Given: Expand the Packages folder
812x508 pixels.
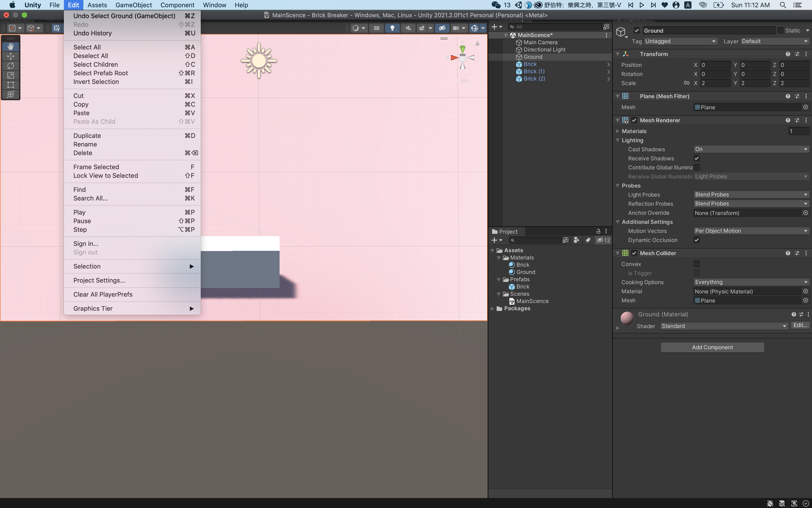Looking at the screenshot, I should pyautogui.click(x=492, y=308).
